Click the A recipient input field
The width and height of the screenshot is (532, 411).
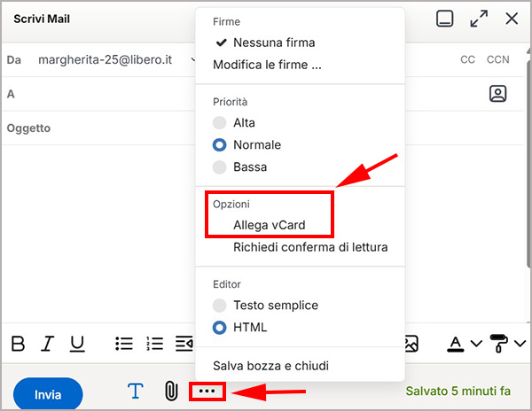(98, 94)
